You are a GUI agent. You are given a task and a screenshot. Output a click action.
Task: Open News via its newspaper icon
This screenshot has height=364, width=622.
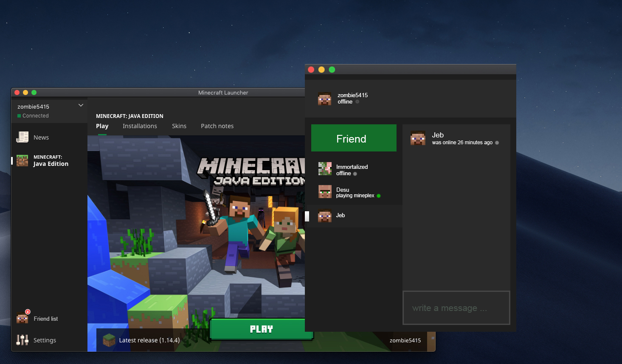[22, 137]
